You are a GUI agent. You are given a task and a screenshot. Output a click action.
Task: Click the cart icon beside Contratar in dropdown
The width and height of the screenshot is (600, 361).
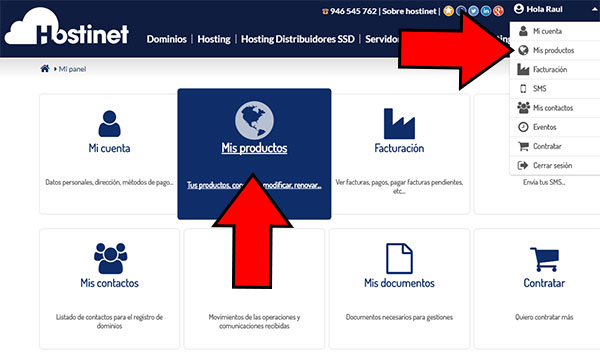pos(523,146)
